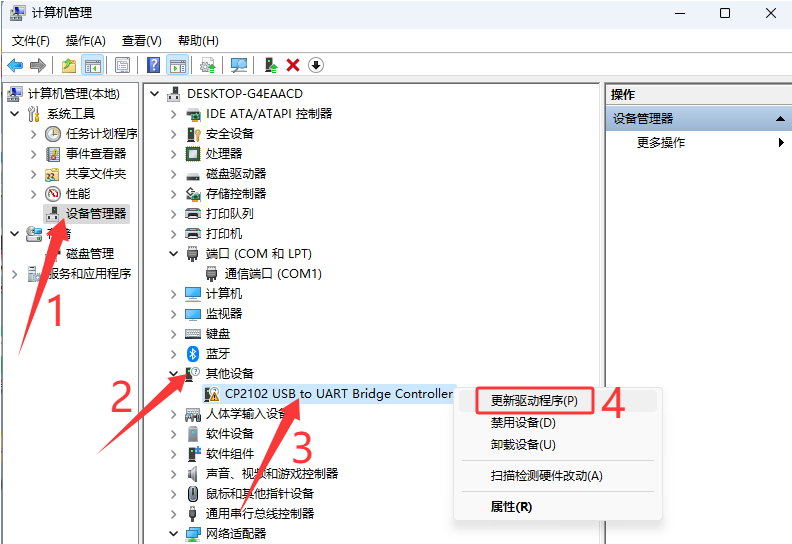
Task: Collapse the 设备管理器 actions section arrow
Action: (x=780, y=119)
